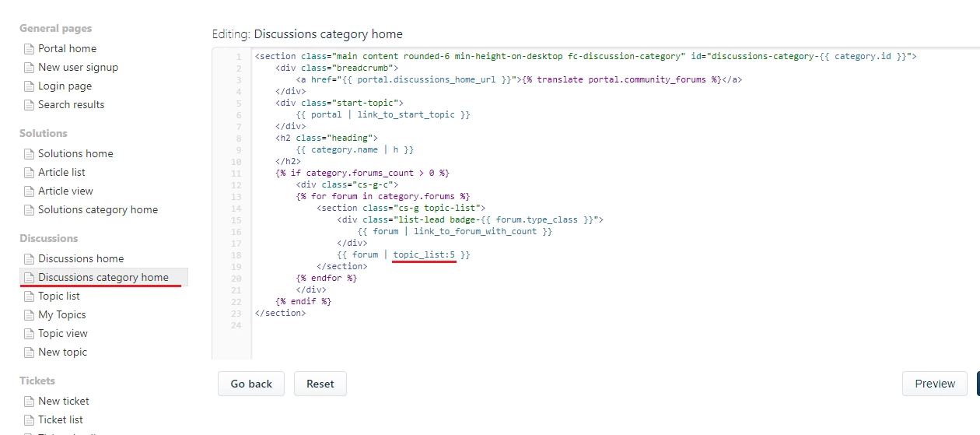Select Solutions home in the sidebar
Image resolution: width=980 pixels, height=435 pixels.
pos(75,153)
